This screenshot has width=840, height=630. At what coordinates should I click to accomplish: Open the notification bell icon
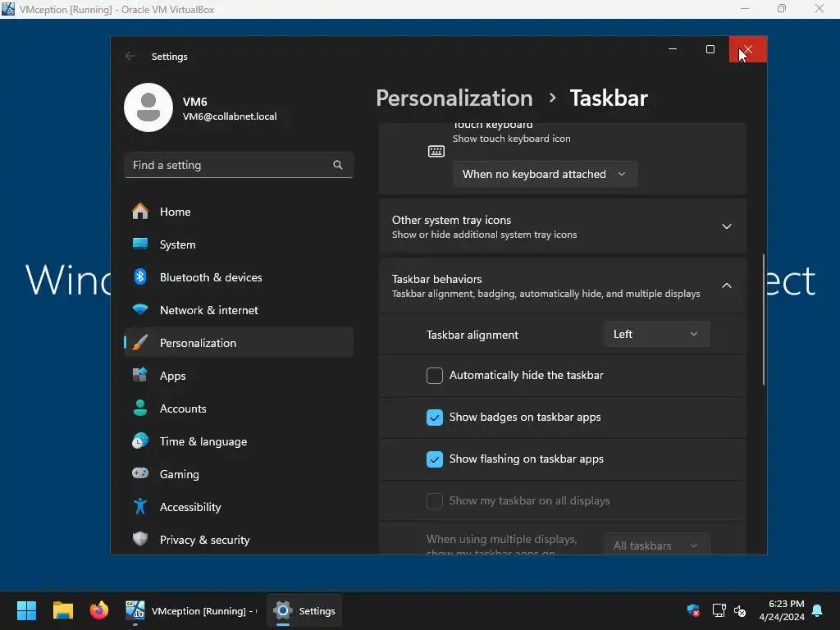click(x=818, y=610)
